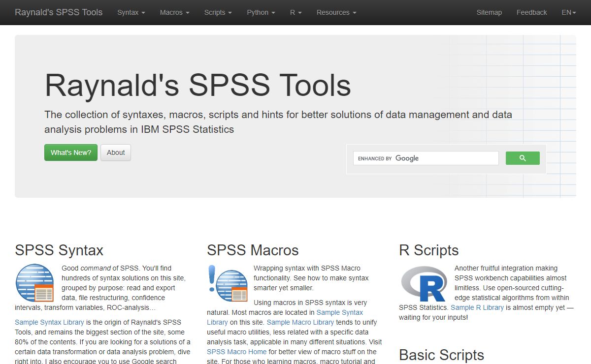Open Sample Syntax Library link in Macros section
This screenshot has height=364, width=591.
pos(285,317)
